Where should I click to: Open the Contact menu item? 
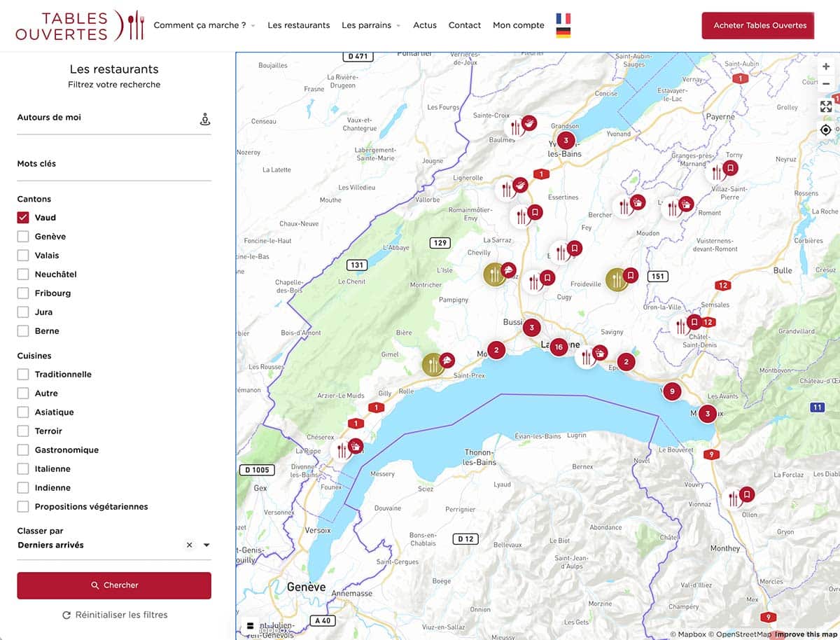pyautogui.click(x=464, y=25)
